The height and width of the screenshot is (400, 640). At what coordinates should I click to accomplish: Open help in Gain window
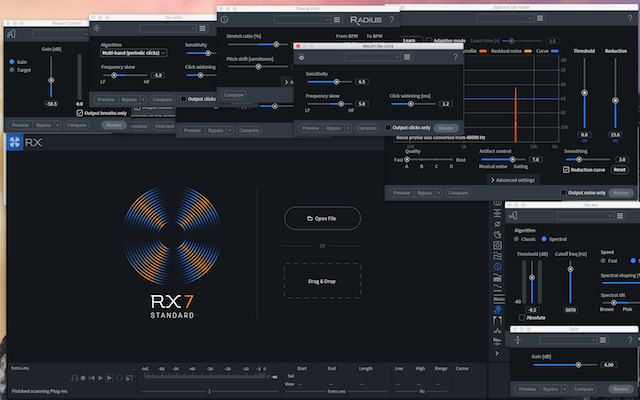630,340
